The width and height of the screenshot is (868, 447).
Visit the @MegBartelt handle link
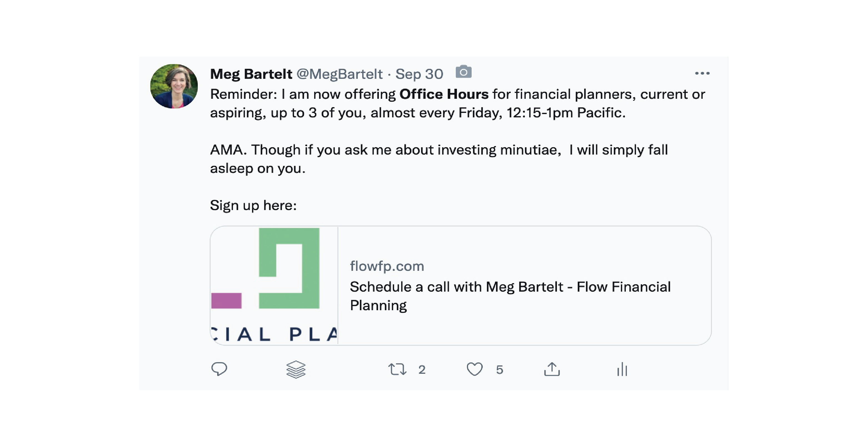click(x=339, y=74)
